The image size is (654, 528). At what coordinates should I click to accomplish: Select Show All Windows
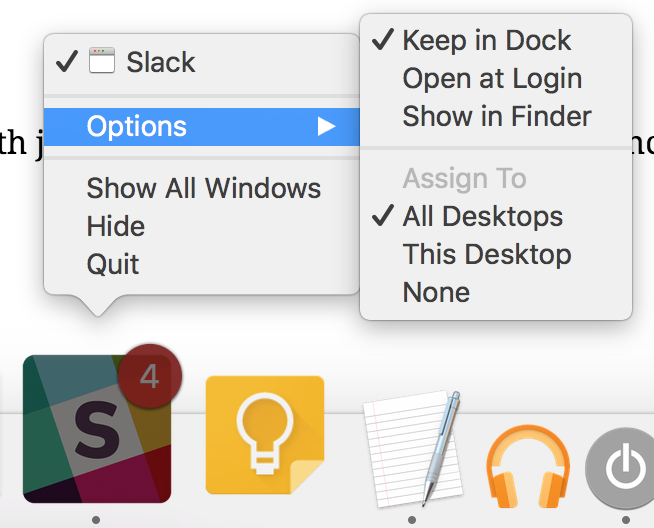(x=202, y=189)
